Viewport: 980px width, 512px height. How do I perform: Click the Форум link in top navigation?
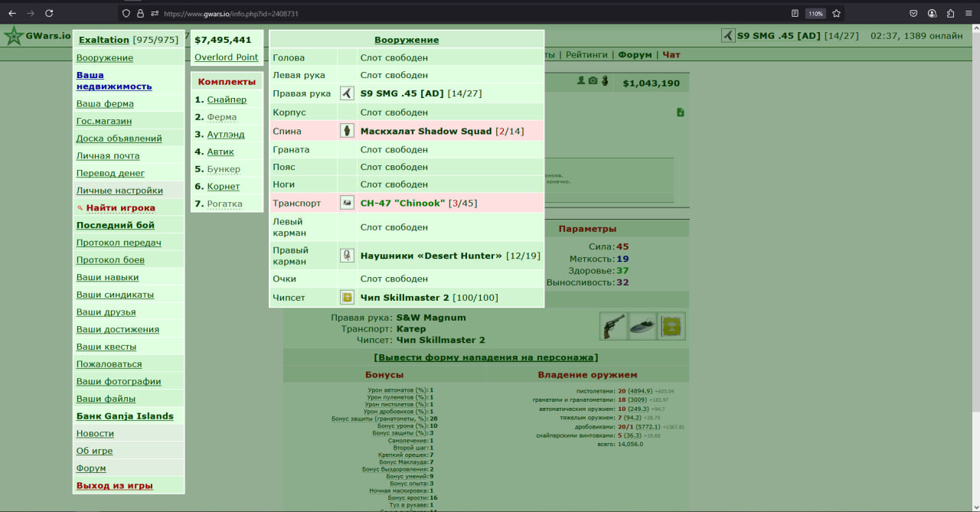pos(635,55)
